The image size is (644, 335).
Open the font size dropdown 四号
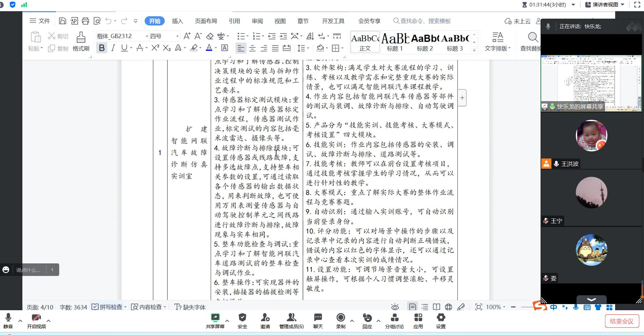(177, 36)
